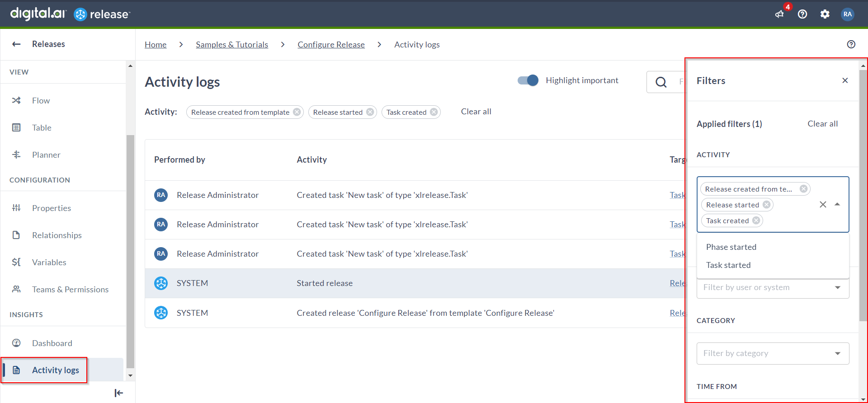Go back using the Releases arrow
This screenshot has height=403, width=868.
click(x=16, y=44)
